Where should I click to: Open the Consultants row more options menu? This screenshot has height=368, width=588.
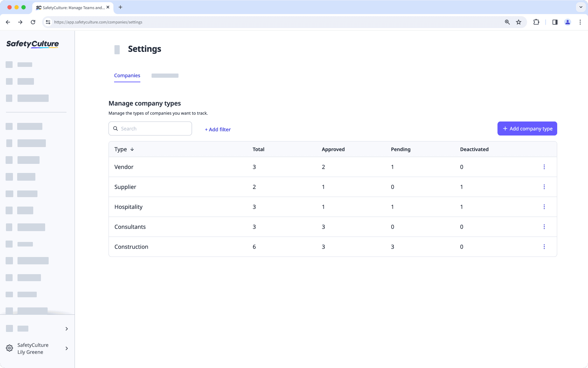pyautogui.click(x=544, y=227)
